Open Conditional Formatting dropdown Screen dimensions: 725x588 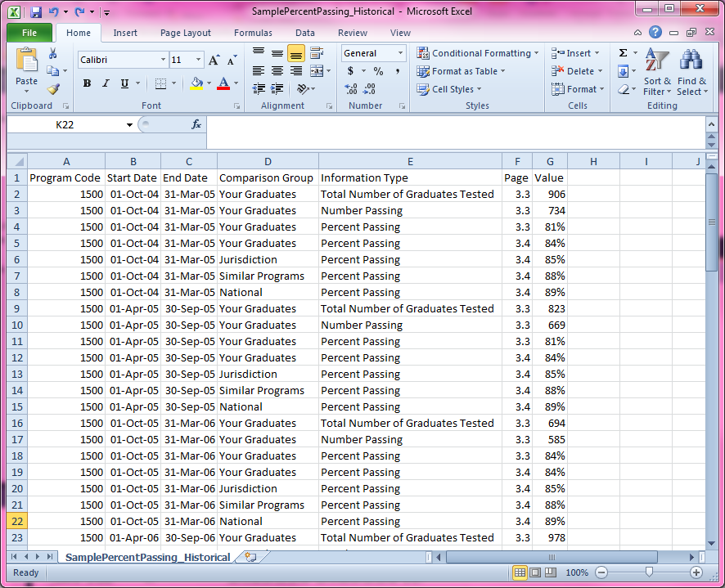click(477, 53)
